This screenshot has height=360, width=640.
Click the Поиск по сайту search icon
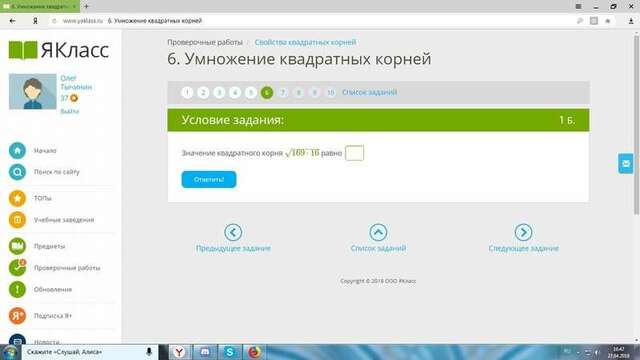[17, 172]
